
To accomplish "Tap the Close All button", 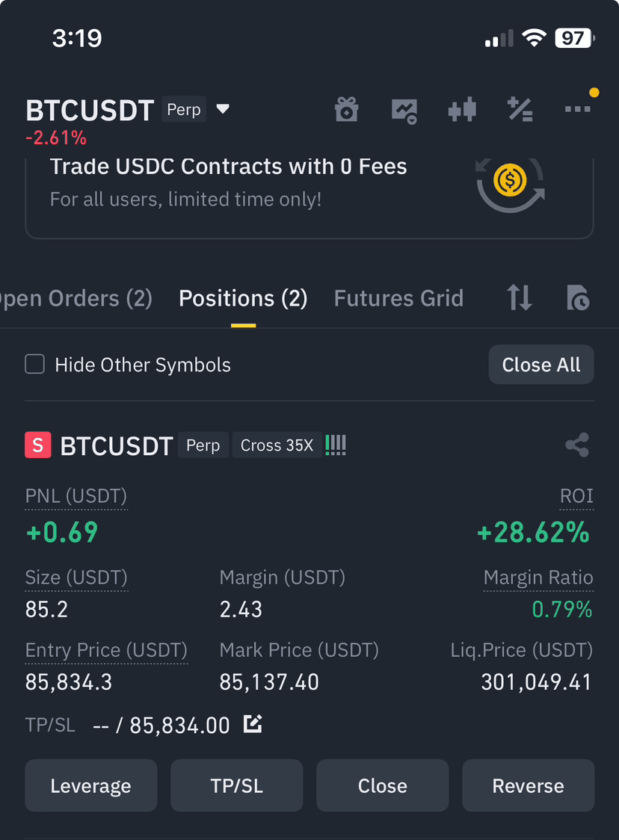I will point(541,365).
